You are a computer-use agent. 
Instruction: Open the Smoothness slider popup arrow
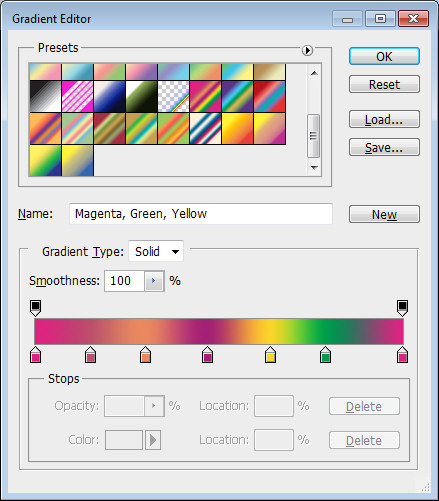pyautogui.click(x=154, y=281)
